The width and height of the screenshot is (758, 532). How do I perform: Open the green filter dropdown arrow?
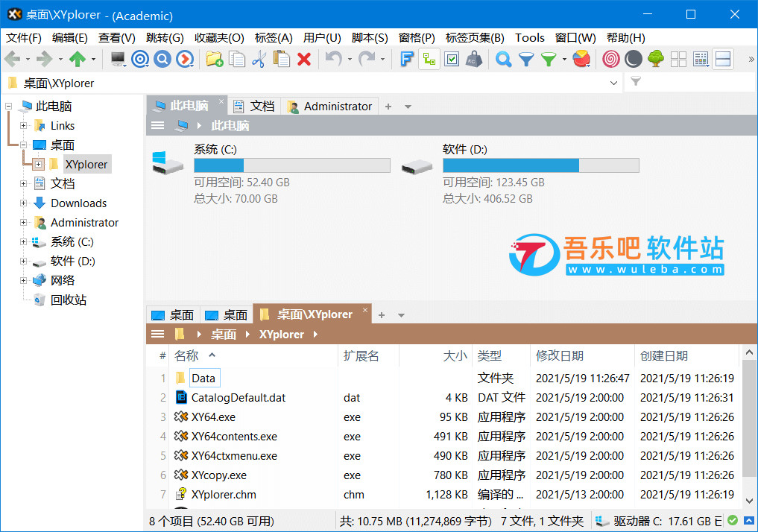click(x=564, y=60)
